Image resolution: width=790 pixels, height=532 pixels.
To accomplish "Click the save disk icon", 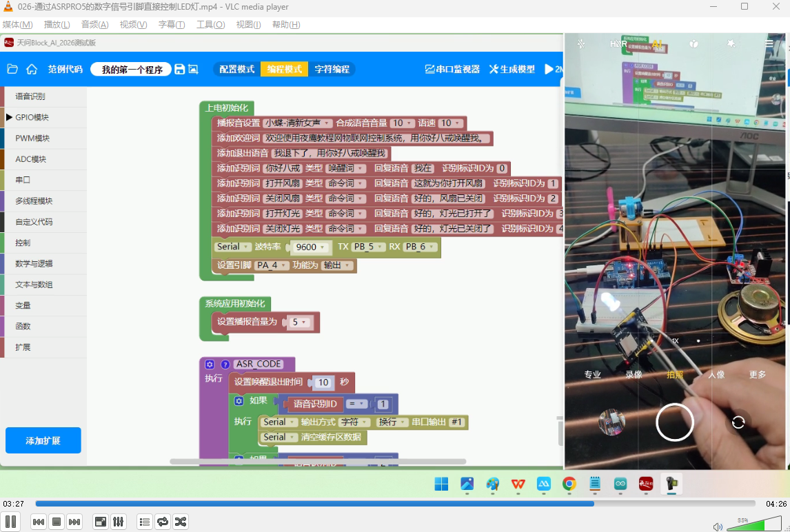I will [179, 69].
